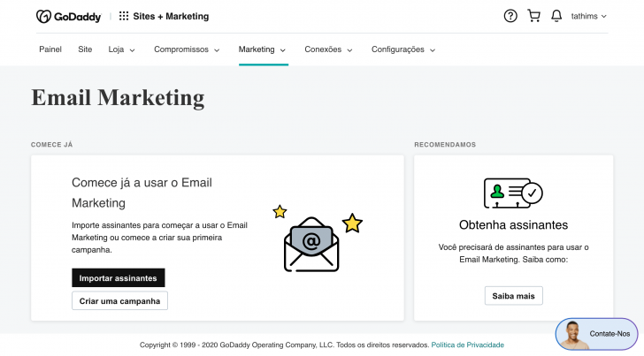Viewport: 644px width, 356px height.
Task: Go to the Painel tab
Action: 50,49
